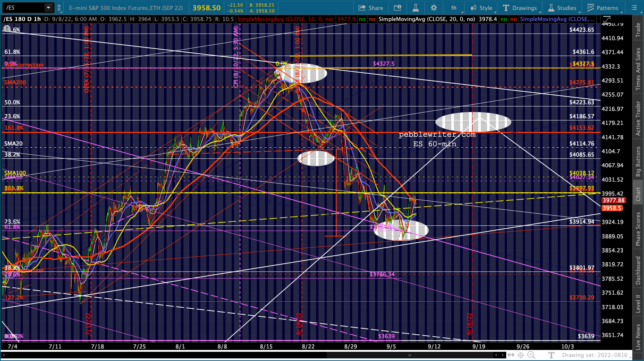Click the last price 3958.50 in header
Viewport: 644px width, 361px height.
(x=206, y=8)
